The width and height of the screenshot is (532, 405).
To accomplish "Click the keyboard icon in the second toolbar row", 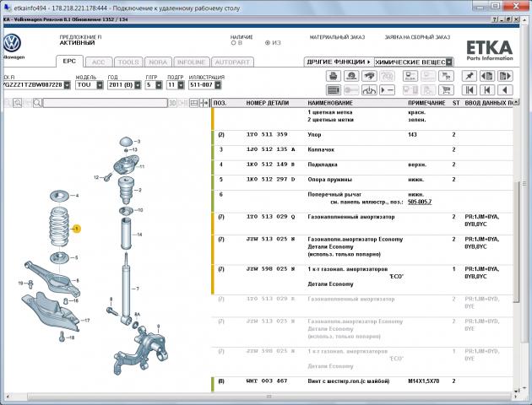I will pos(334,90).
